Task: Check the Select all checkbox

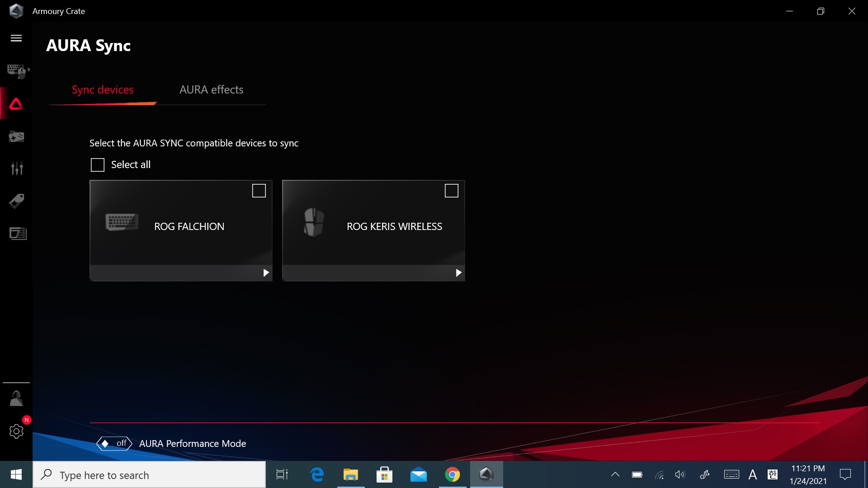Action: pyautogui.click(x=98, y=165)
